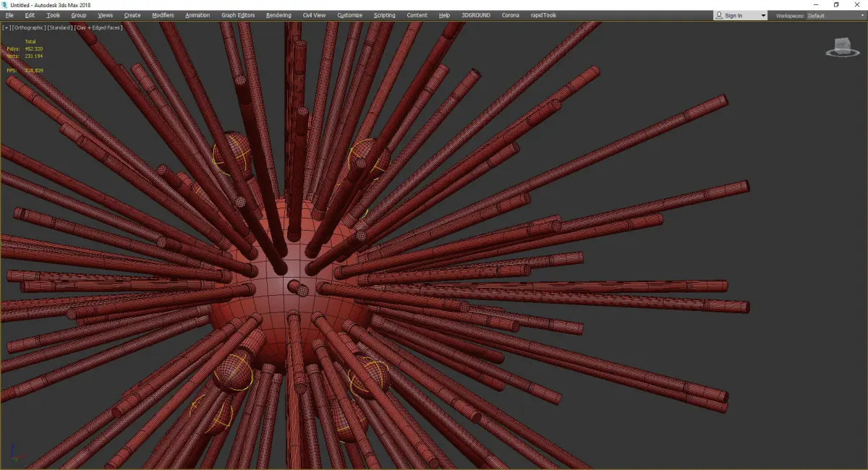Open the Group menu
The height and width of the screenshot is (470, 868).
pos(79,15)
